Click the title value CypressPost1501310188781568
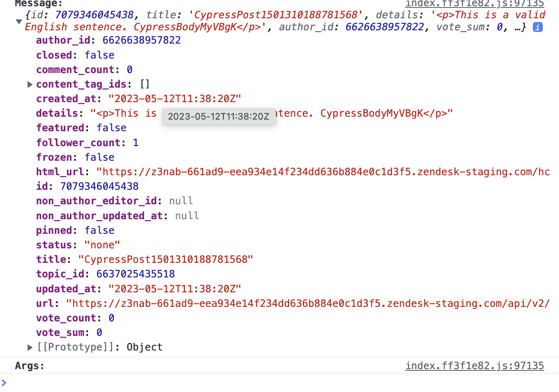This screenshot has height=392, width=559. pos(166,260)
